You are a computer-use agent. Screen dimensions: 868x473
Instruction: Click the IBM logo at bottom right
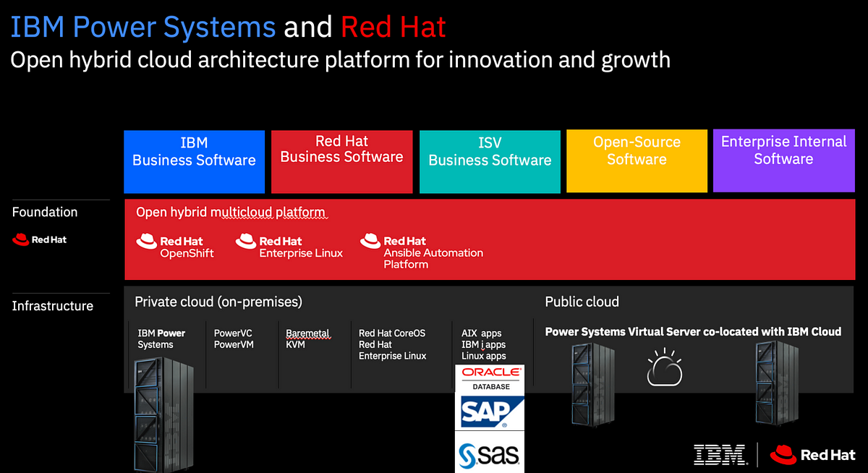coord(720,454)
